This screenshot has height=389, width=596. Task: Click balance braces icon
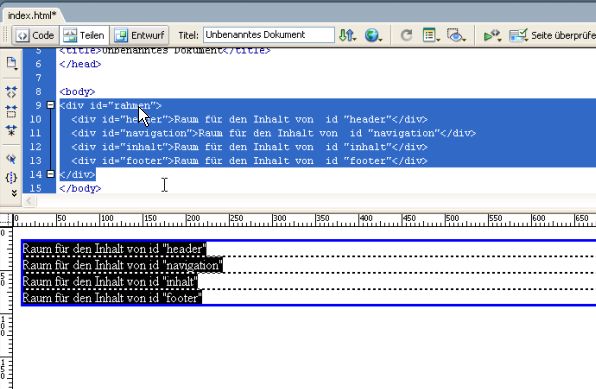(11, 178)
